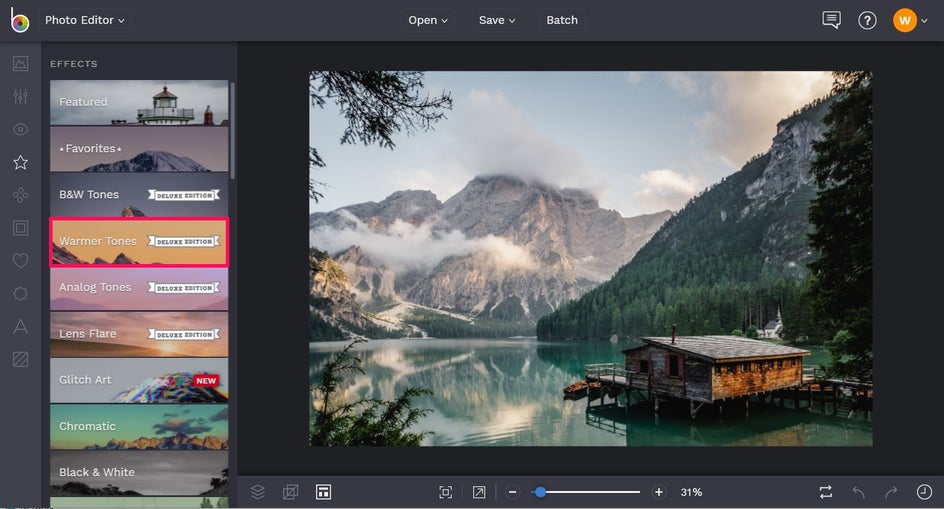Expand the user account arrow
The image size is (944, 509).
tap(924, 20)
